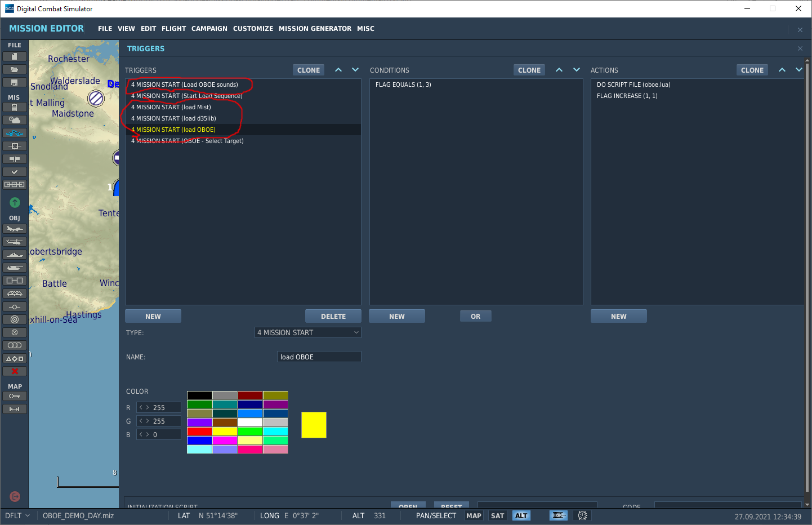Place a helicopter group icon
Viewport: 812px width, 525px height.
[x=15, y=242]
